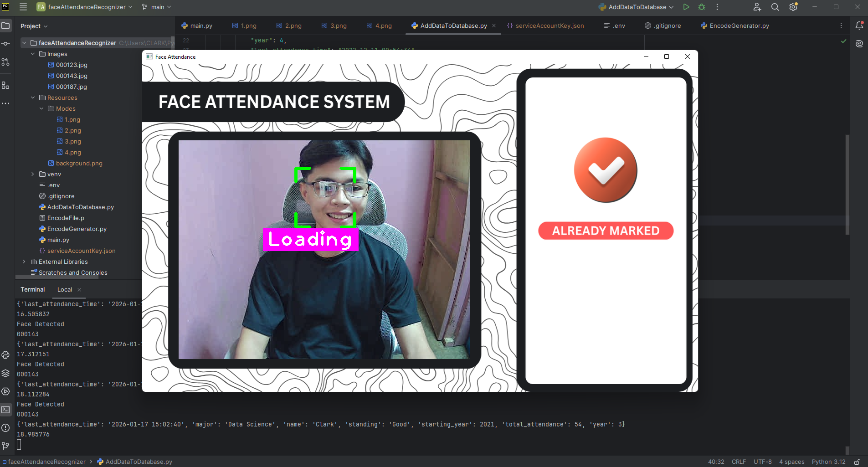
Task: Open IDE settings gear icon
Action: coord(793,7)
